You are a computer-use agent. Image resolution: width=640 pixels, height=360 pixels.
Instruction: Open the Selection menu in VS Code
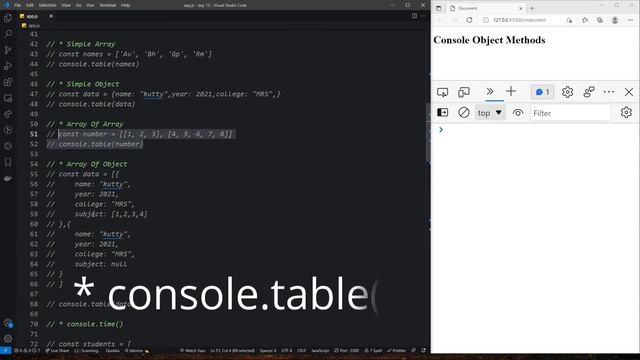click(47, 5)
